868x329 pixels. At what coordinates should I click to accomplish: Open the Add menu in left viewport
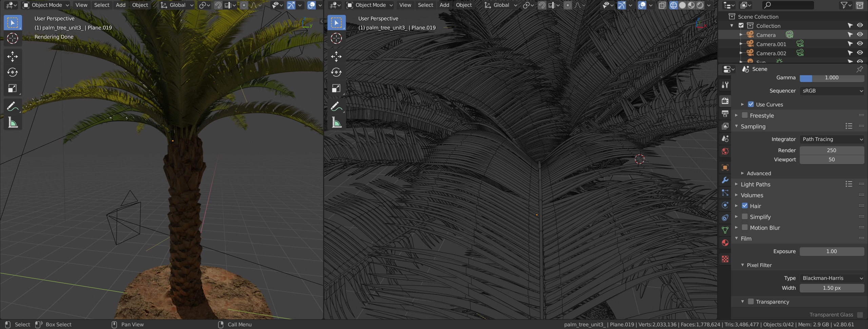pos(120,5)
